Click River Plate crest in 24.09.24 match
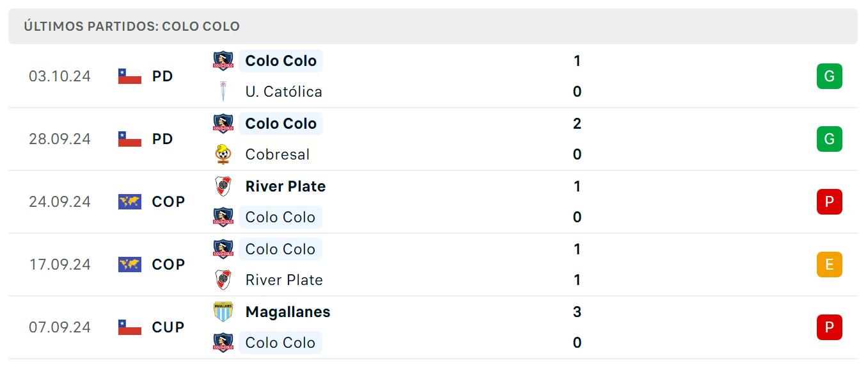Image resolution: width=868 pixels, height=367 pixels. click(x=223, y=186)
